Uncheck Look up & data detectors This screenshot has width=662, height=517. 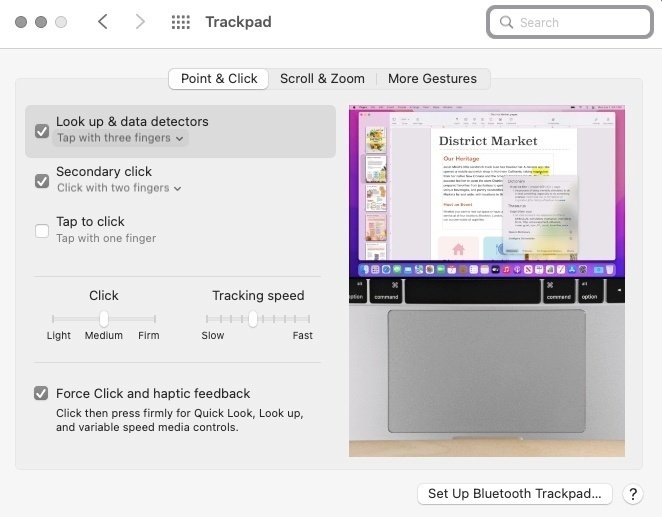pyautogui.click(x=42, y=131)
